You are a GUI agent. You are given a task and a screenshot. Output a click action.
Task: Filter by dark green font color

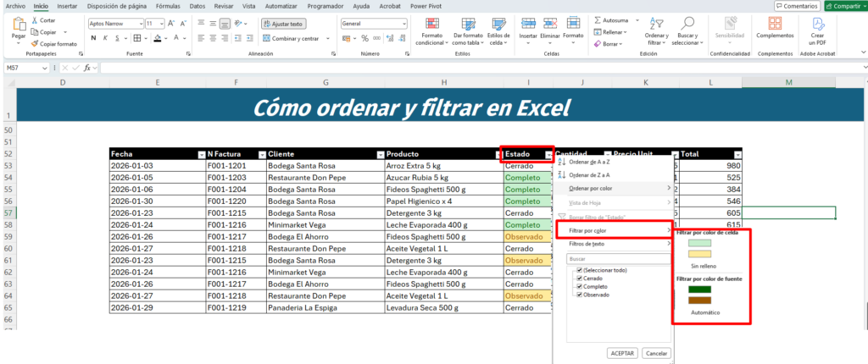click(699, 290)
